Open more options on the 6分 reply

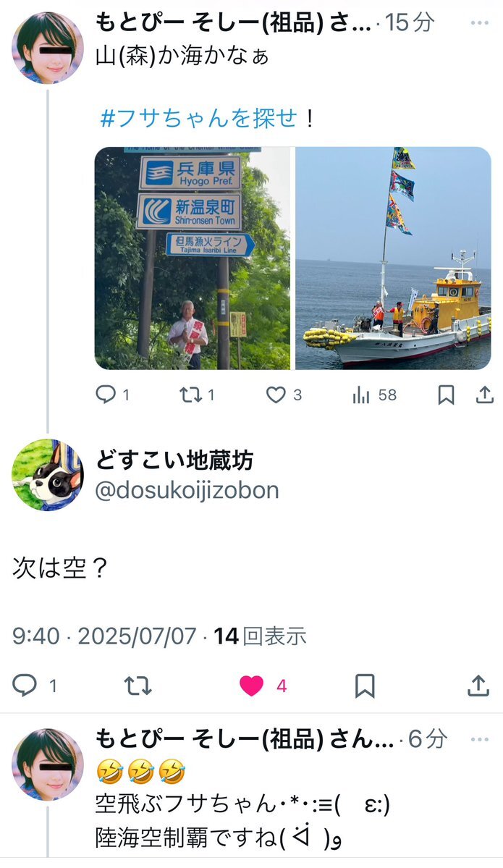[x=479, y=739]
